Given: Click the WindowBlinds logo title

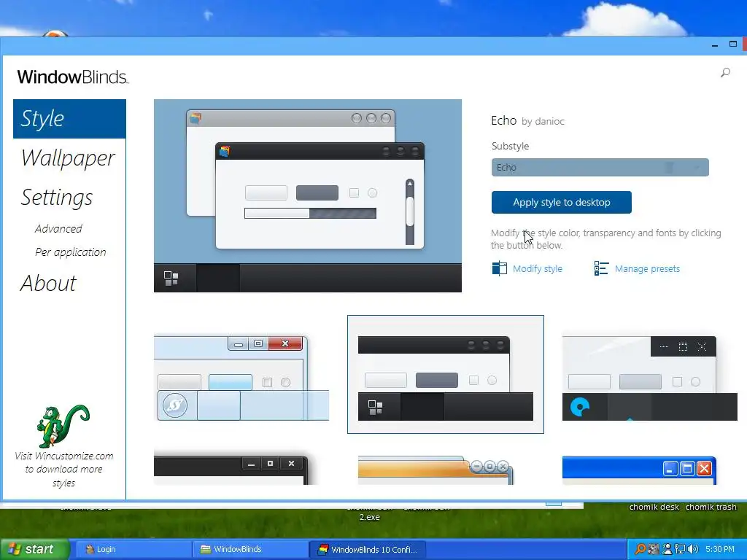Looking at the screenshot, I should [x=72, y=77].
